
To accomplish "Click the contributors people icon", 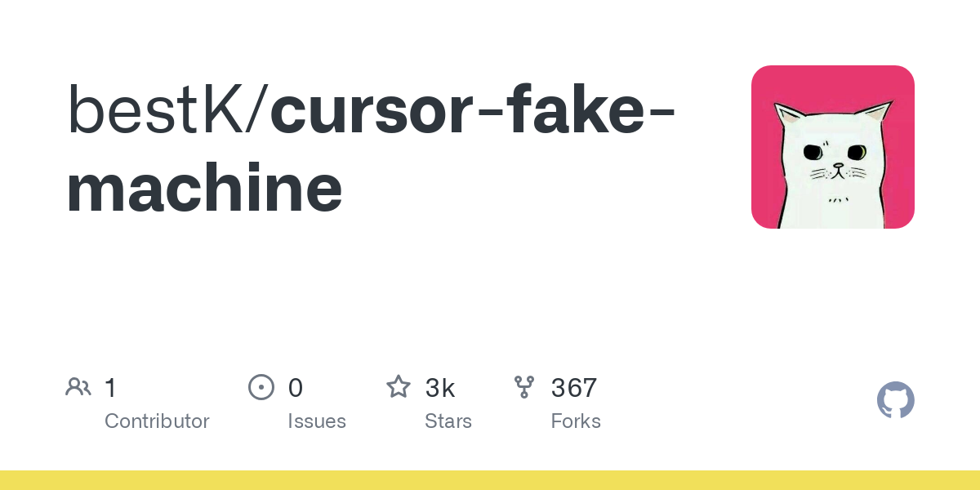I will tap(78, 387).
